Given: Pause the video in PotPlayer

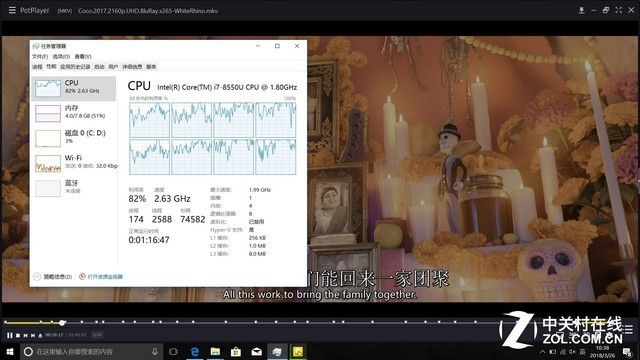Looking at the screenshot, I should click(9, 335).
